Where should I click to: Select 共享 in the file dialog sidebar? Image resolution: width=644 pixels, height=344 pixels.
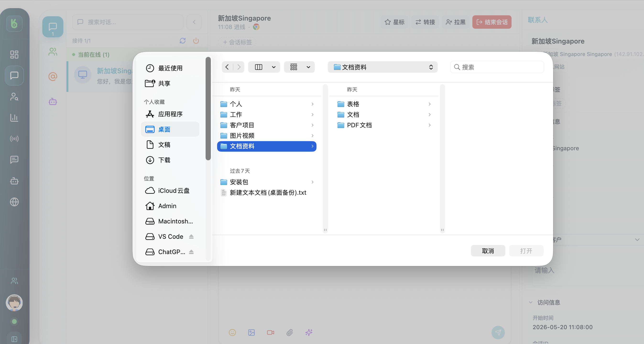pyautogui.click(x=170, y=83)
